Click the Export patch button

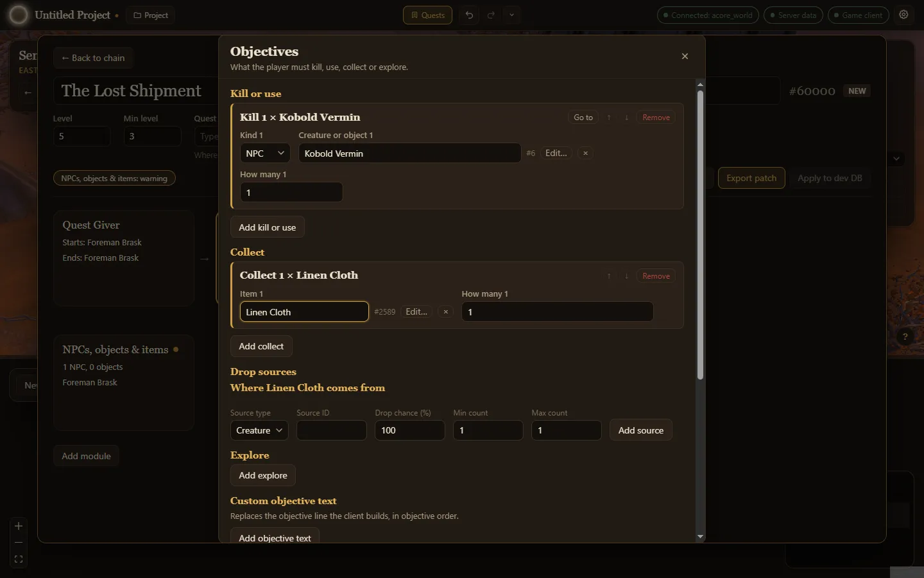point(751,179)
